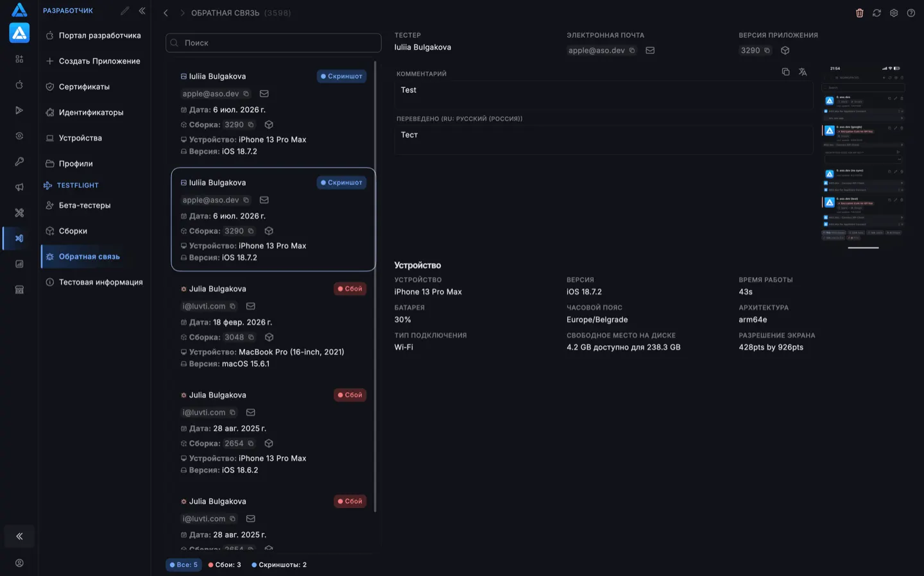Go back using the left chevron arrow
Image resolution: width=924 pixels, height=576 pixels.
(x=166, y=13)
